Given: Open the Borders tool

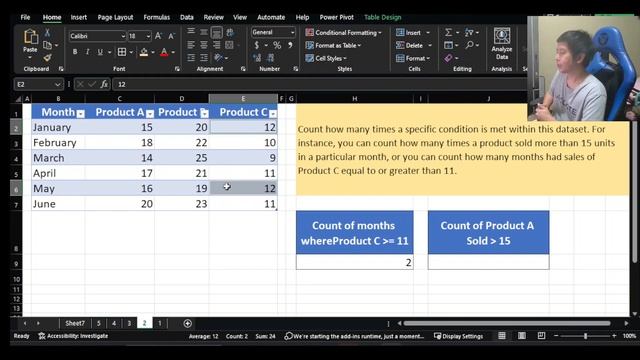Looking at the screenshot, I should point(122,52).
